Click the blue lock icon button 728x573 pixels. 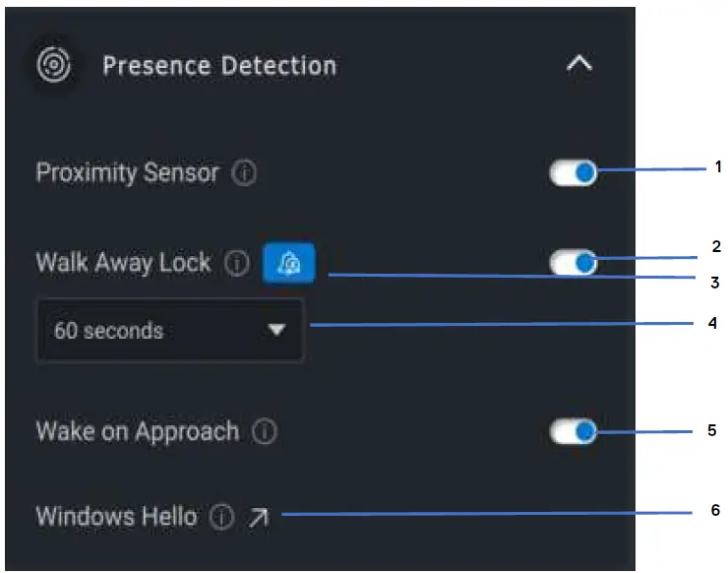pyautogui.click(x=288, y=264)
